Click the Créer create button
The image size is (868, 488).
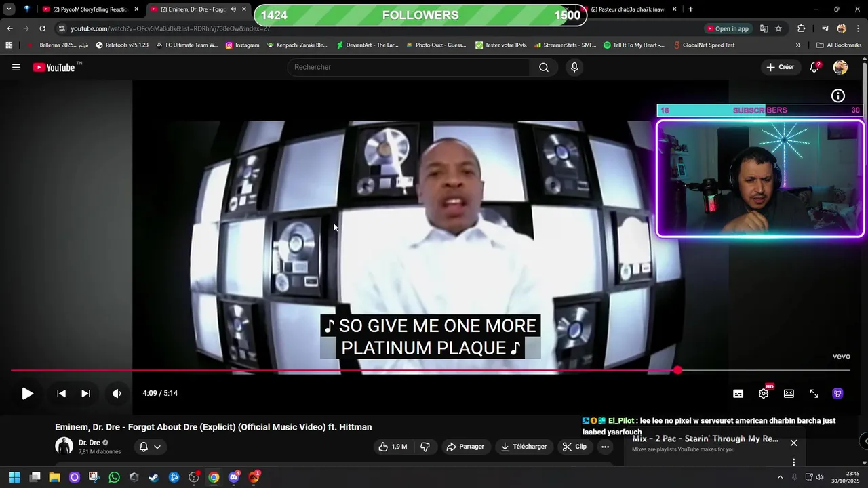tap(781, 67)
